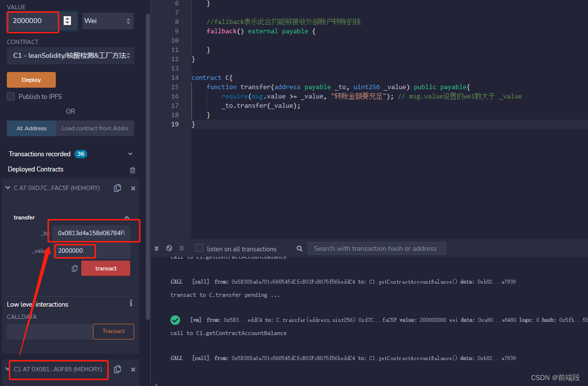Focus the Load contract from Address field
This screenshot has width=588, height=386.
tap(95, 128)
